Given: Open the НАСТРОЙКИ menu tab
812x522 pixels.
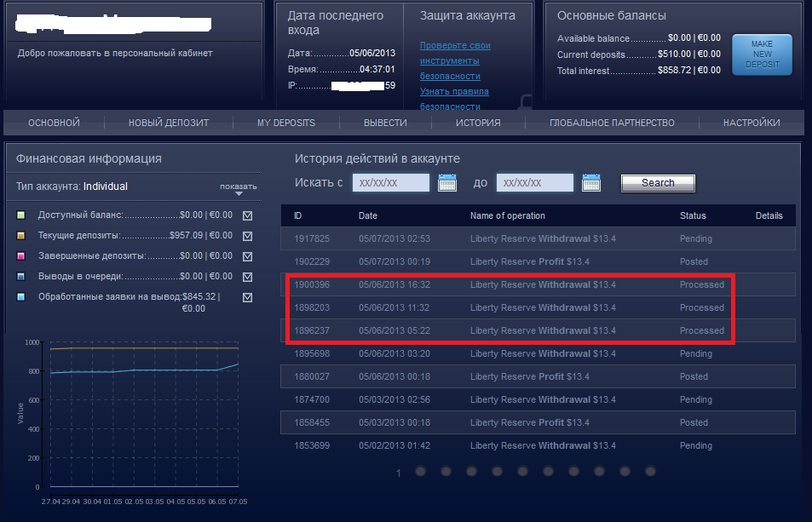Looking at the screenshot, I should click(x=752, y=123).
